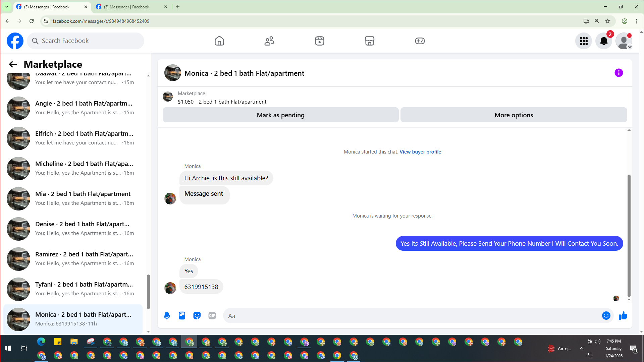Go back from Marketplace chats list
The image size is (644, 362).
[x=13, y=64]
